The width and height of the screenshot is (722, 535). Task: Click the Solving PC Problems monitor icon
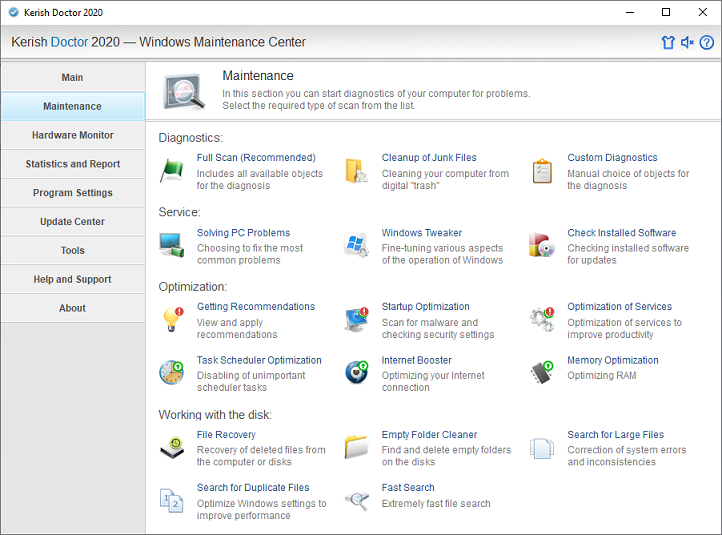pyautogui.click(x=172, y=245)
